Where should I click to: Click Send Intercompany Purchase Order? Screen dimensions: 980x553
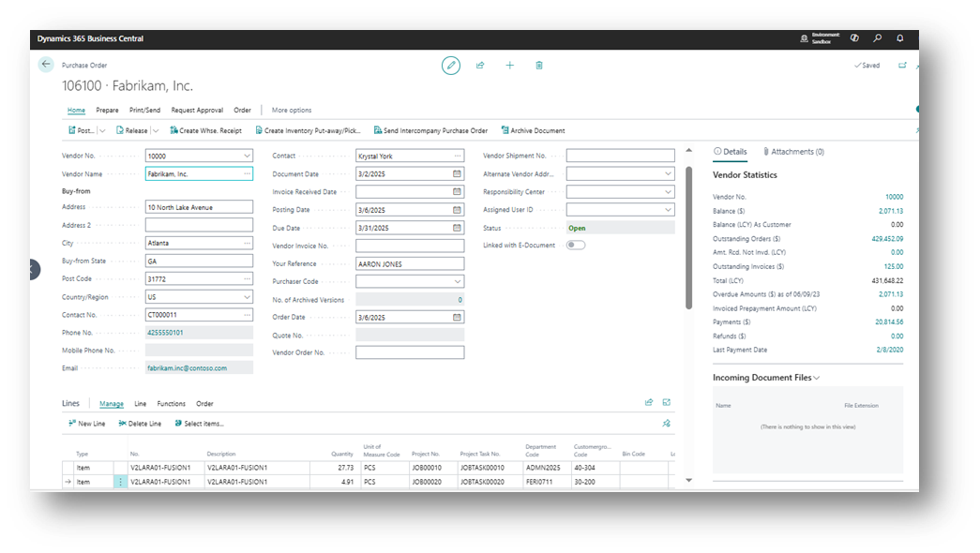click(430, 130)
